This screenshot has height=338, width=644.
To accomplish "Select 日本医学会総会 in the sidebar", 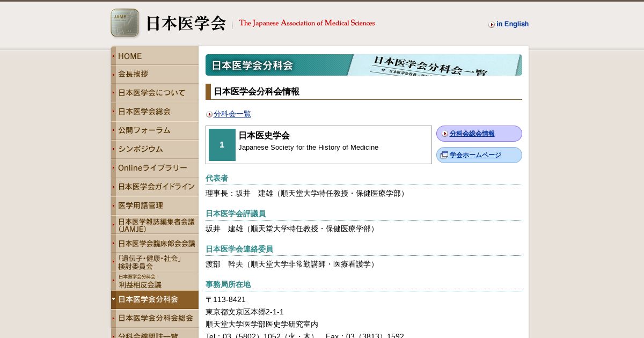I will [155, 112].
